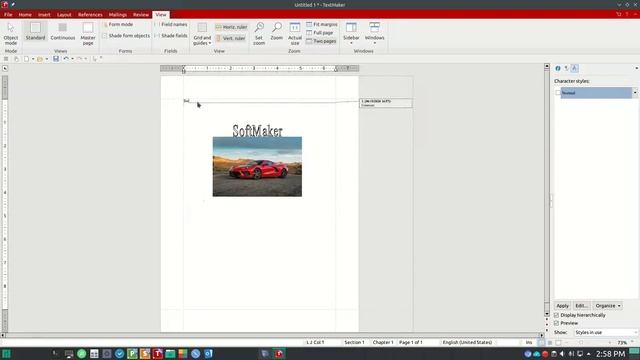This screenshot has height=360, width=640.
Task: Show document at Actual size
Action: tap(295, 33)
